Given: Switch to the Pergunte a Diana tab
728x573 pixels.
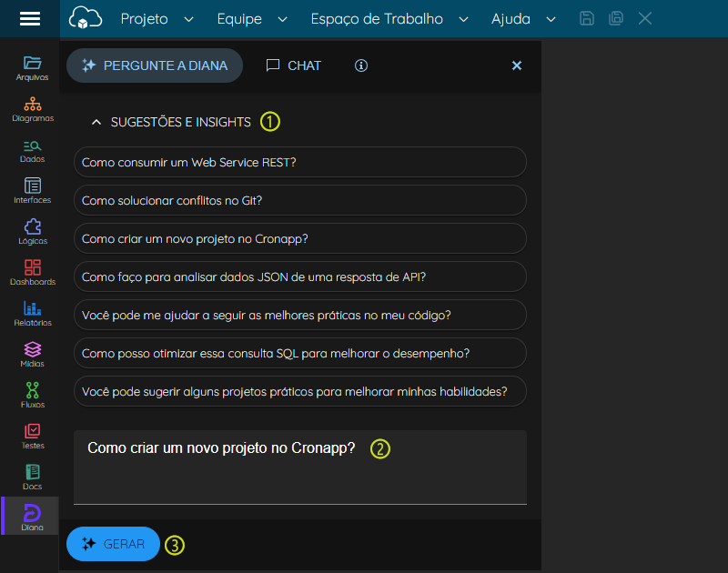Looking at the screenshot, I should tap(155, 65).
